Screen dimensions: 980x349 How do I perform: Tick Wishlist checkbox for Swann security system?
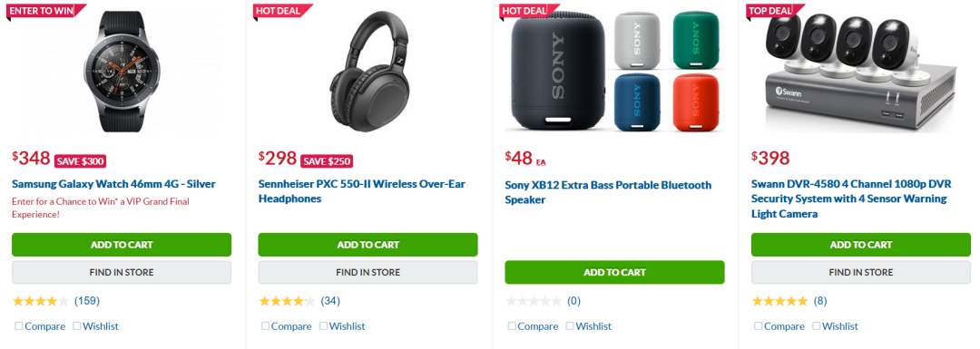coord(817,326)
